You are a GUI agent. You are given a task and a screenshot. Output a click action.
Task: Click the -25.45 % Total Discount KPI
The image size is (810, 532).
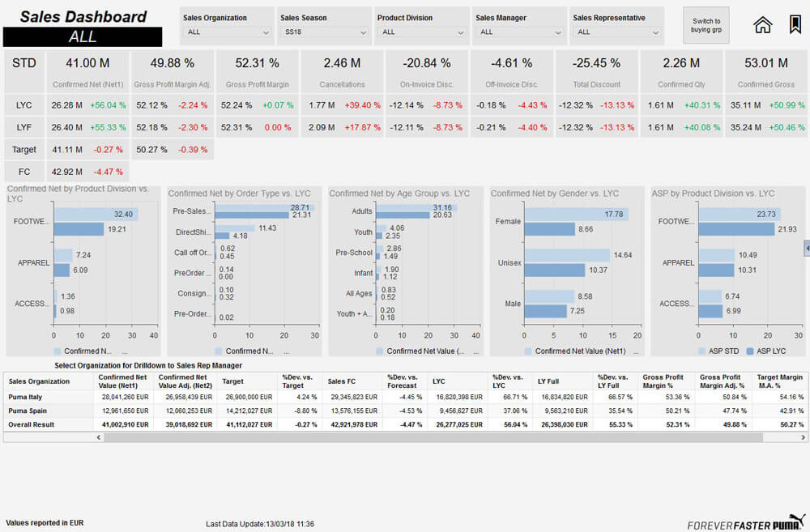click(596, 70)
